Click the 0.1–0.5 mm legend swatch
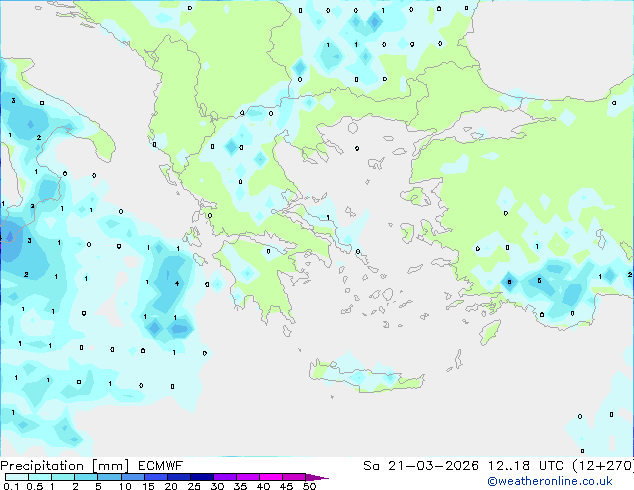 click(17, 477)
